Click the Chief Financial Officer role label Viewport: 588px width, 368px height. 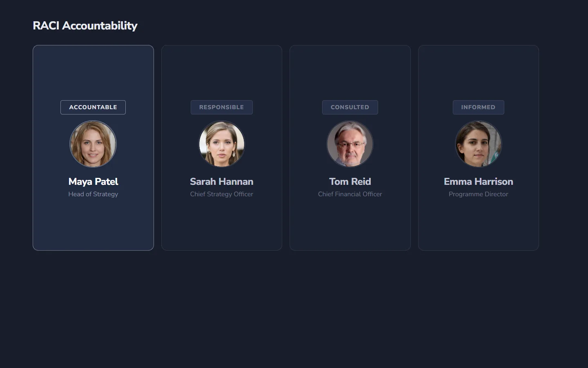click(350, 194)
